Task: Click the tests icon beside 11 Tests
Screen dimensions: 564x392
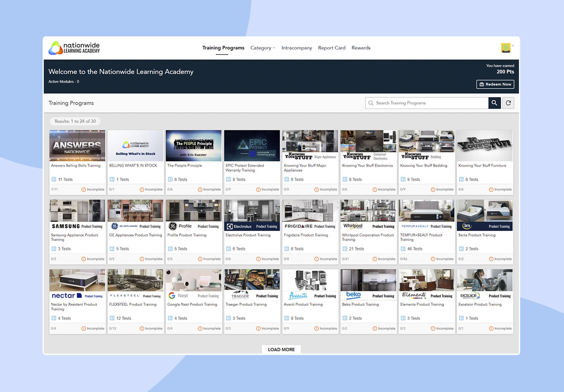Action: click(54, 179)
